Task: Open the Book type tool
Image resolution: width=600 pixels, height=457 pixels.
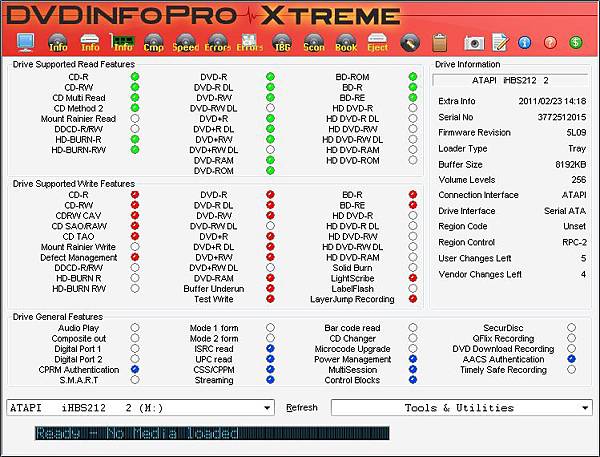Action: point(346,42)
